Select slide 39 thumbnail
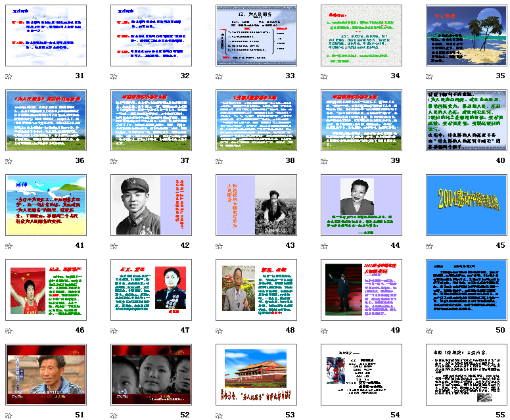Screen dimensions: 510x420 pyautogui.click(x=361, y=120)
